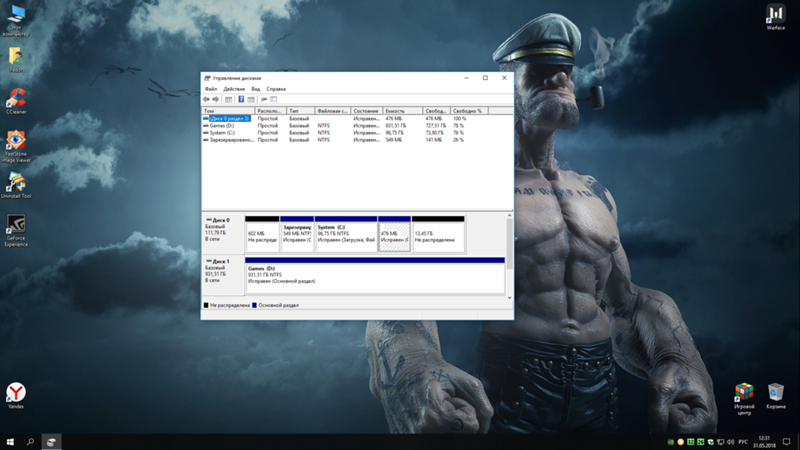Image resolution: width=800 pixels, height=450 pixels.
Task: Select 602 МБ unallocated block on Disk 0
Action: tap(262, 234)
